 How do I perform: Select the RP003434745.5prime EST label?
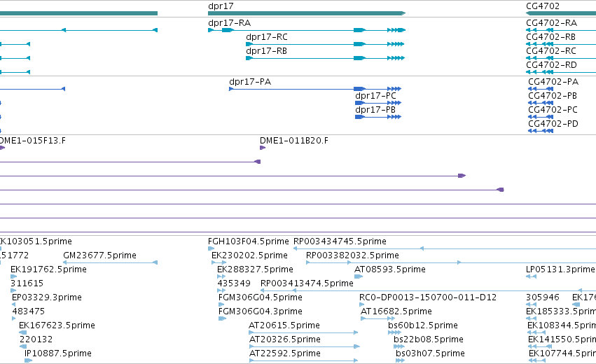click(x=340, y=241)
